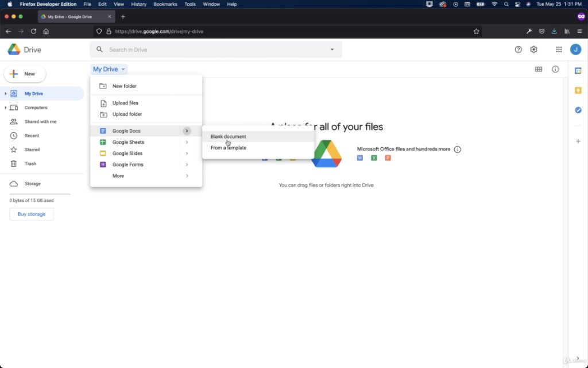Select Upload files
The image size is (588, 368).
pyautogui.click(x=146, y=103)
